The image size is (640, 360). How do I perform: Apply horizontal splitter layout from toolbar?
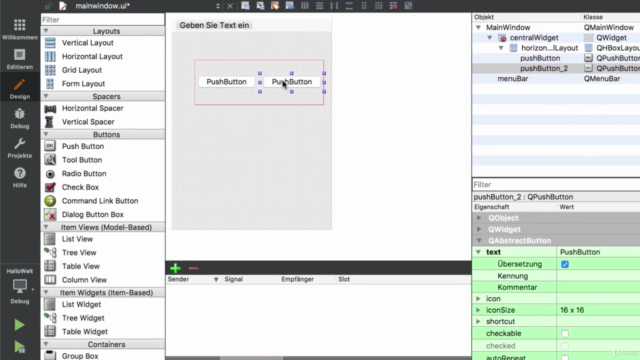334,6
